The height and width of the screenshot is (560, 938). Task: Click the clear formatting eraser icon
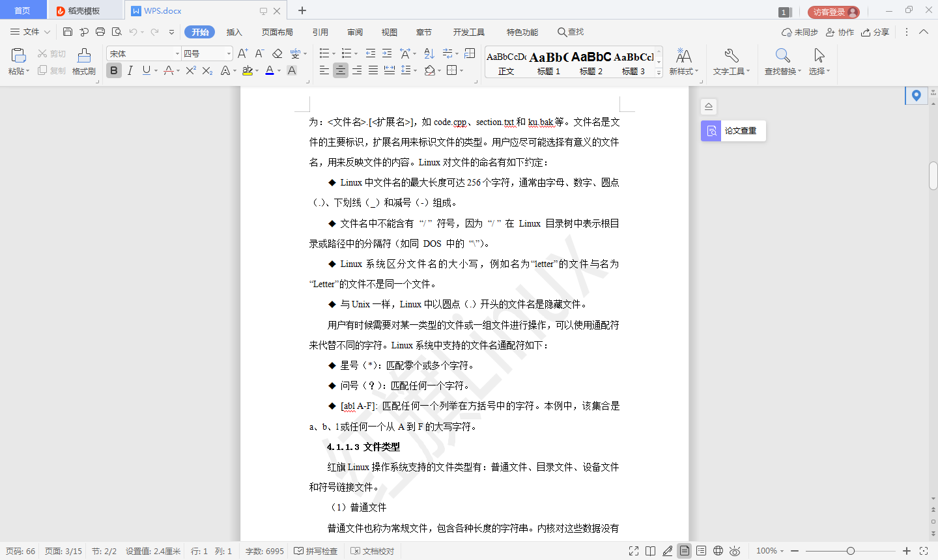[x=277, y=53]
